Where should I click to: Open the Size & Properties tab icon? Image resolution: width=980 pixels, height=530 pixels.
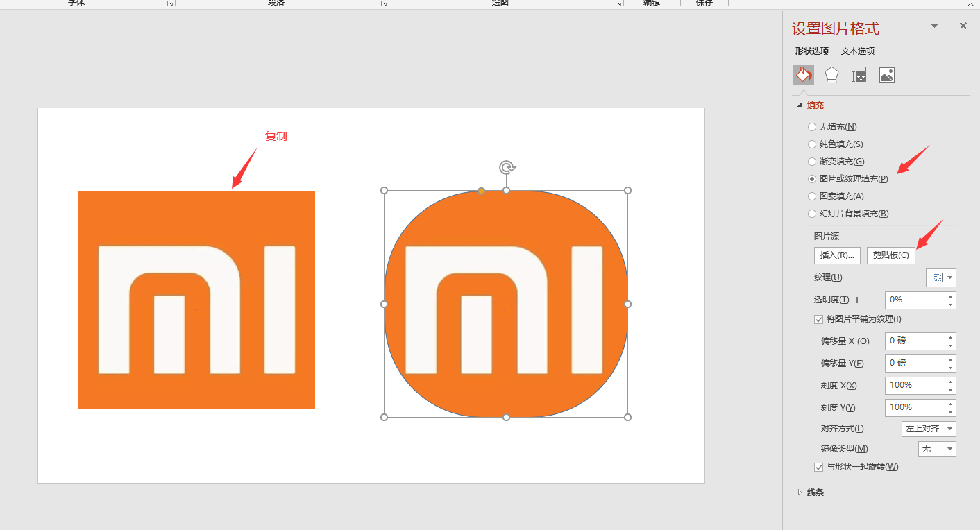859,75
